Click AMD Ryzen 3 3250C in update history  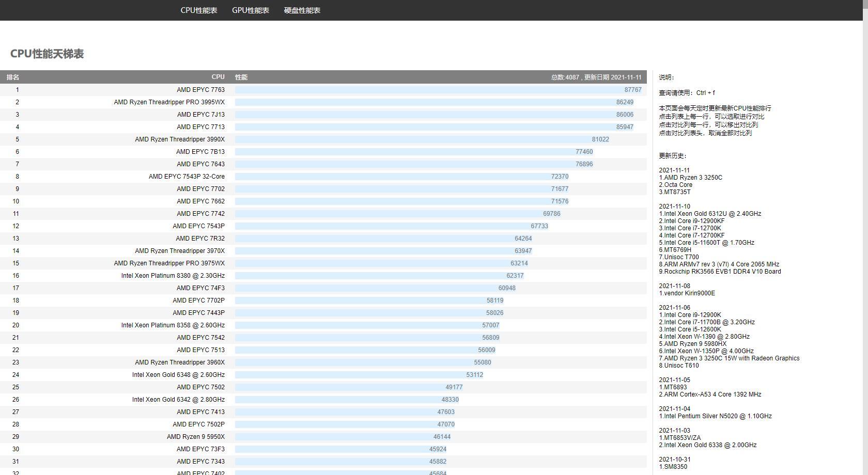(x=693, y=178)
